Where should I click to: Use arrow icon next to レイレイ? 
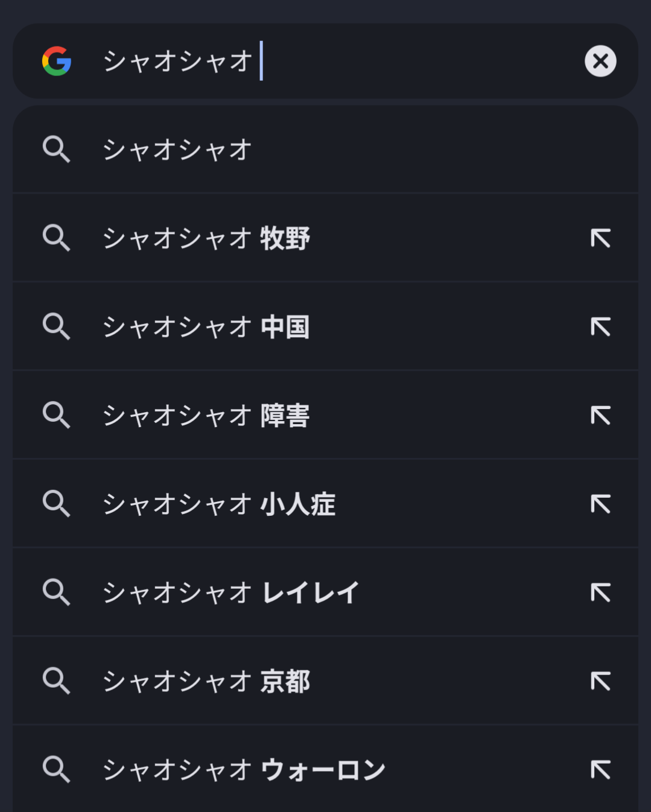tap(600, 592)
